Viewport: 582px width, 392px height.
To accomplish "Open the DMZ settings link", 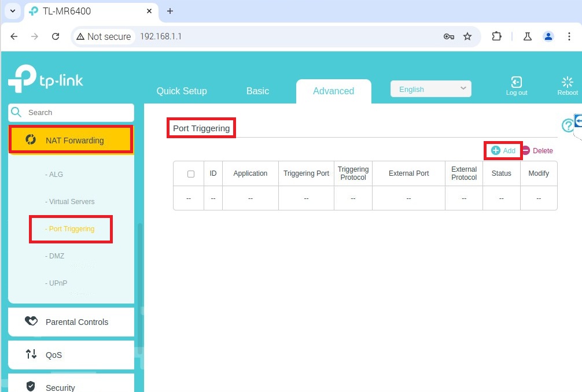I will 57,256.
